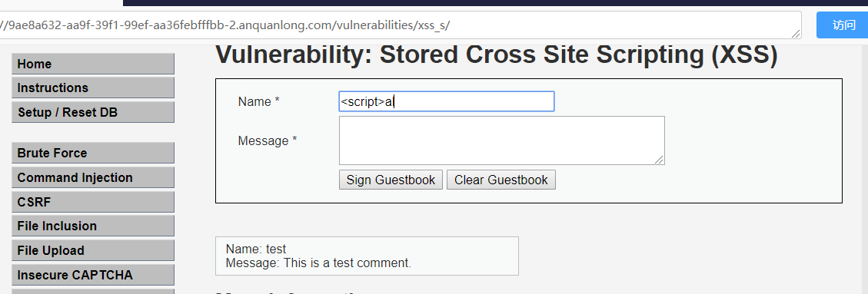Click the URL address bar

click(x=400, y=25)
